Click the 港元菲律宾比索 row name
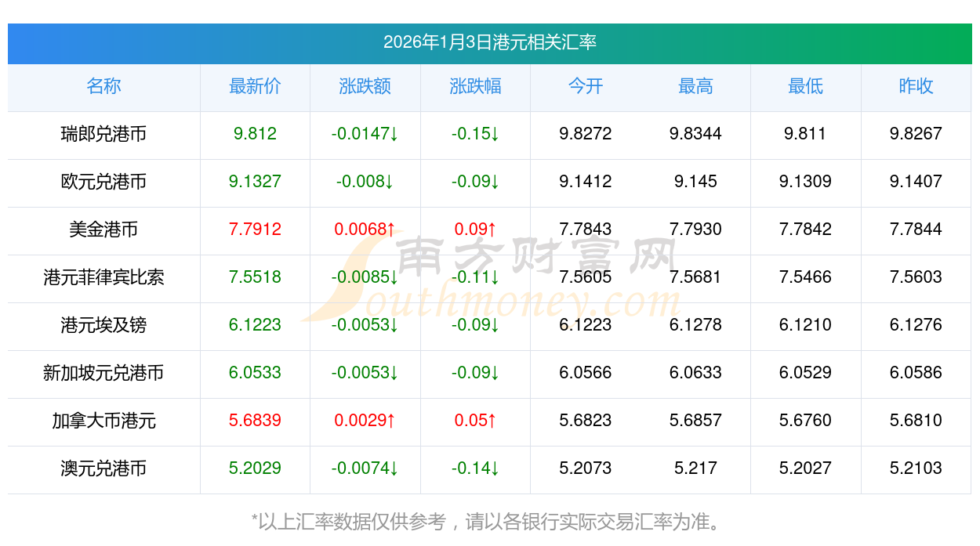 point(103,277)
